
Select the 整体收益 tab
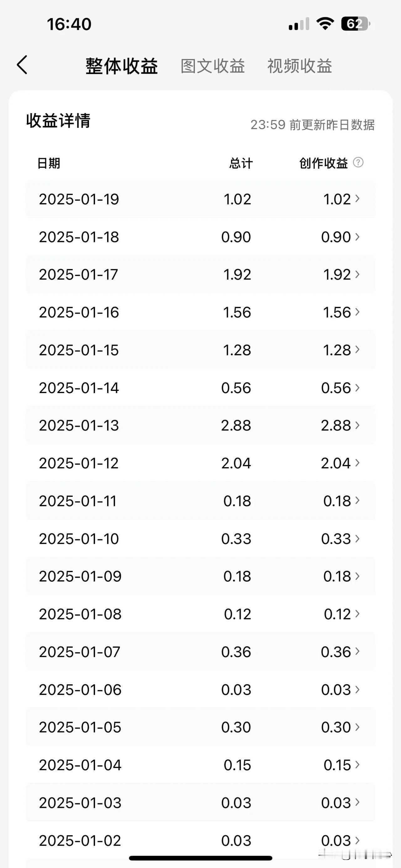click(122, 66)
